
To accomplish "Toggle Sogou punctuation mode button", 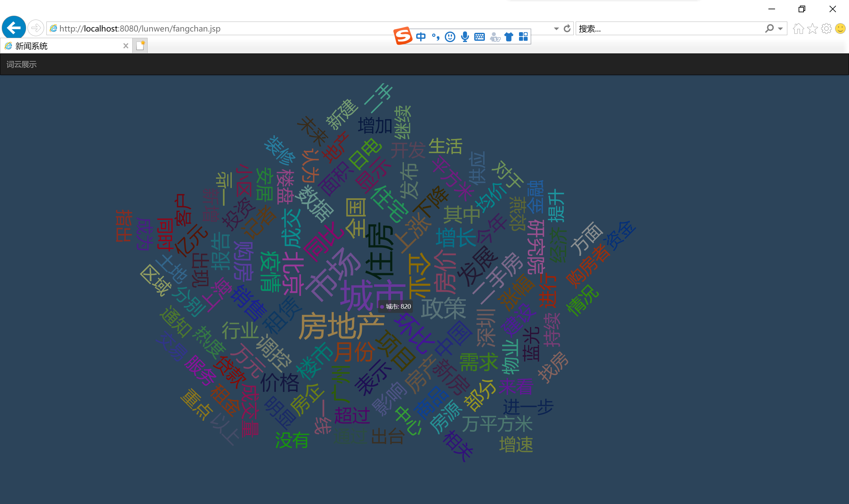I will 436,37.
